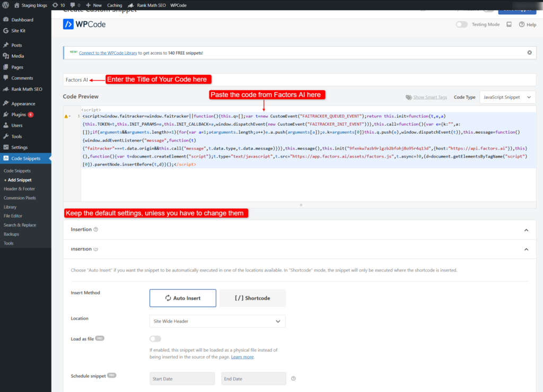
Task: Click the Rank Math SEO chart icon in admin bar
Action: click(x=131, y=5)
